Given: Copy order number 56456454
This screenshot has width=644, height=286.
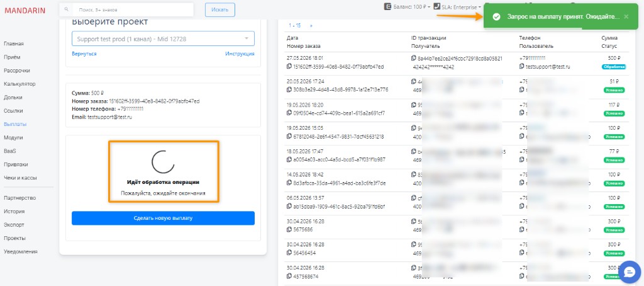Looking at the screenshot, I should pyautogui.click(x=289, y=253).
